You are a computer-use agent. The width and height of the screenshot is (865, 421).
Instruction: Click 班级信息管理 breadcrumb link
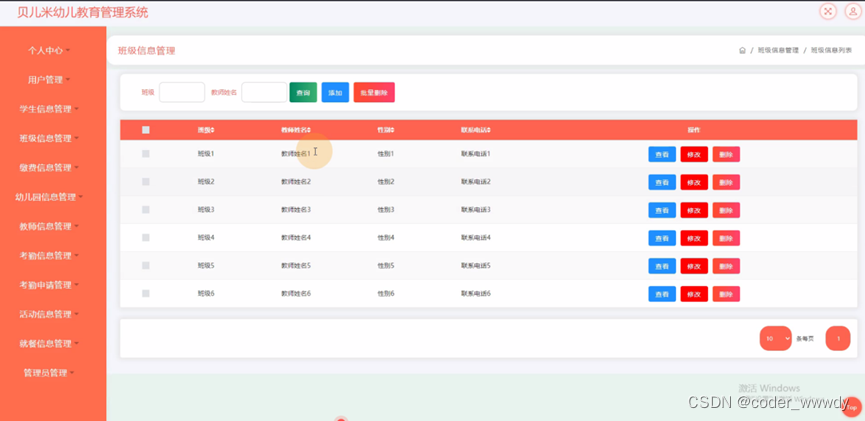coord(778,50)
